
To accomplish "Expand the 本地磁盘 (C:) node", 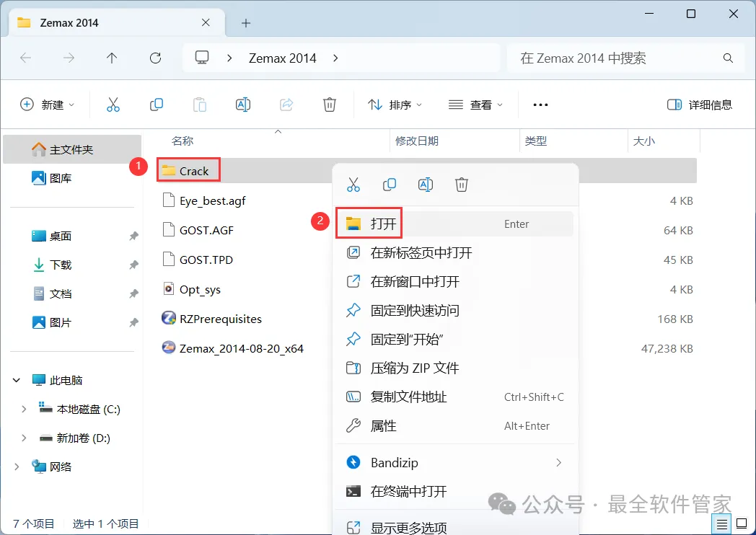I will coord(24,410).
